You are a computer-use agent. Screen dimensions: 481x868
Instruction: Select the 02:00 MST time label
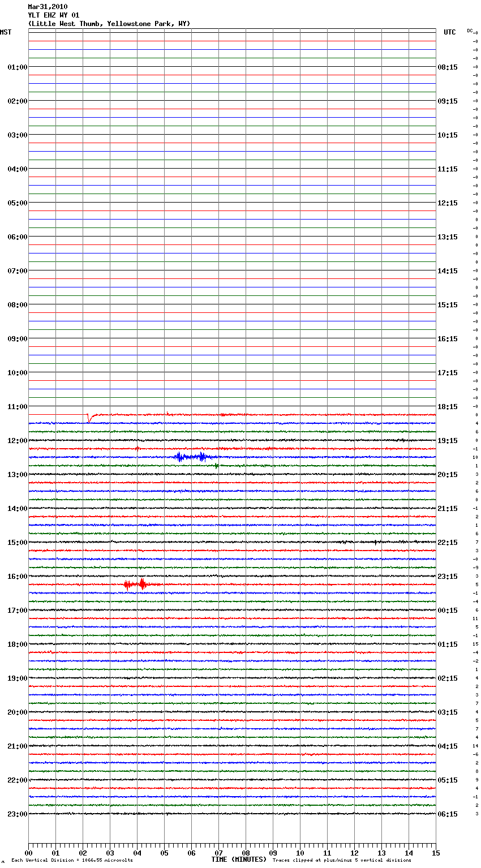pyautogui.click(x=18, y=101)
